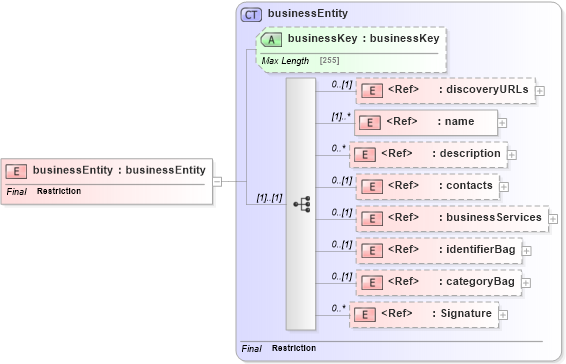Viewport: 566px width, 364px height.
Task: Click the E icon of contacts element
Action: pyautogui.click(x=372, y=187)
